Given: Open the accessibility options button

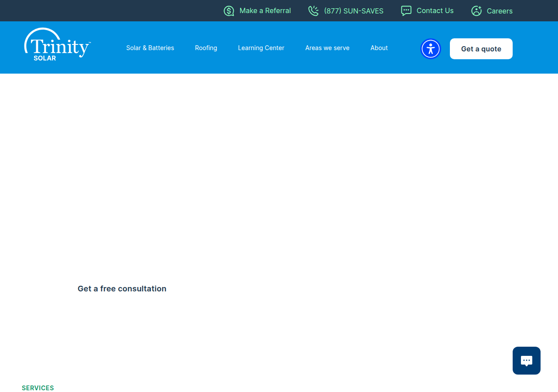Looking at the screenshot, I should (x=431, y=49).
